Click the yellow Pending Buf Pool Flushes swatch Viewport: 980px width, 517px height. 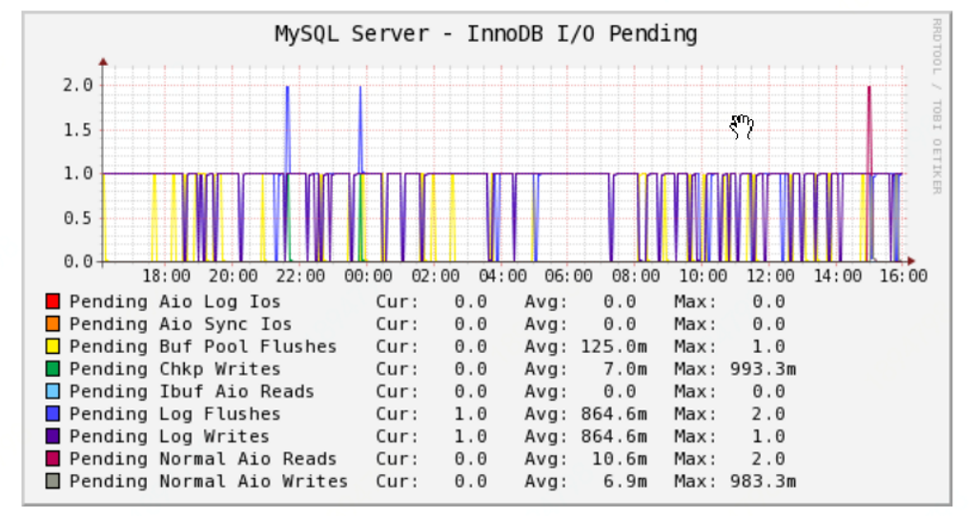[x=52, y=346]
